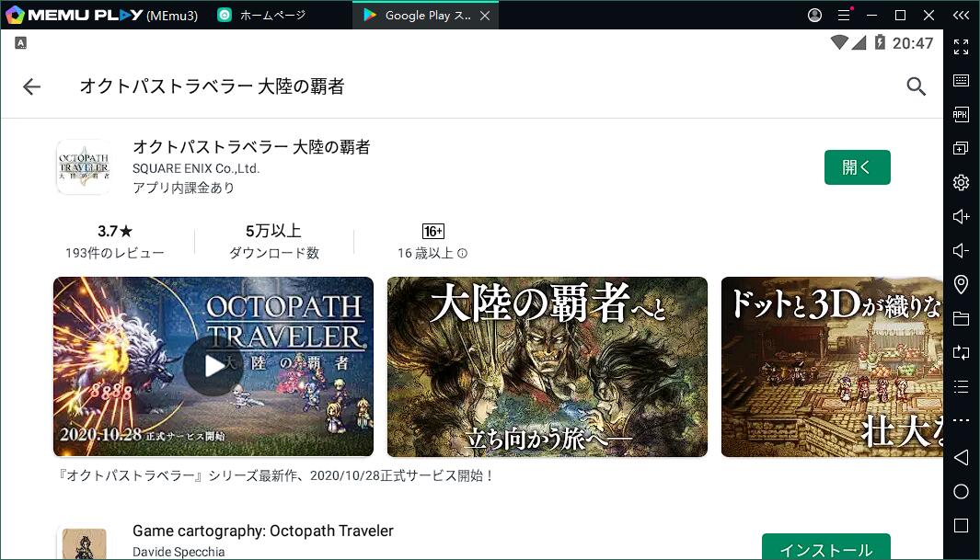980x560 pixels.
Task: Install an APK via the sidebar APK icon
Action: point(962,114)
